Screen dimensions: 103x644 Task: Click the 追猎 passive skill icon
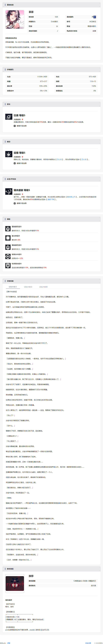click(x=9, y=154)
